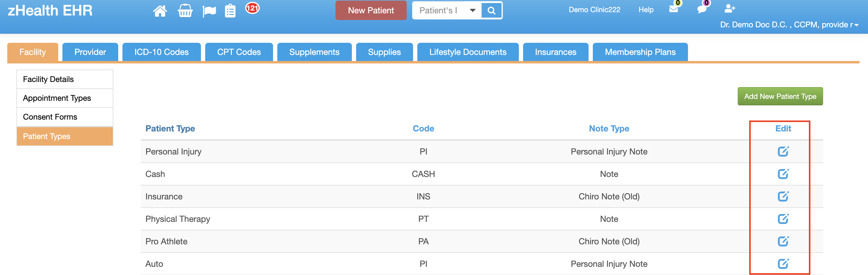
Task: Open the Supplies tab
Action: [x=385, y=52]
